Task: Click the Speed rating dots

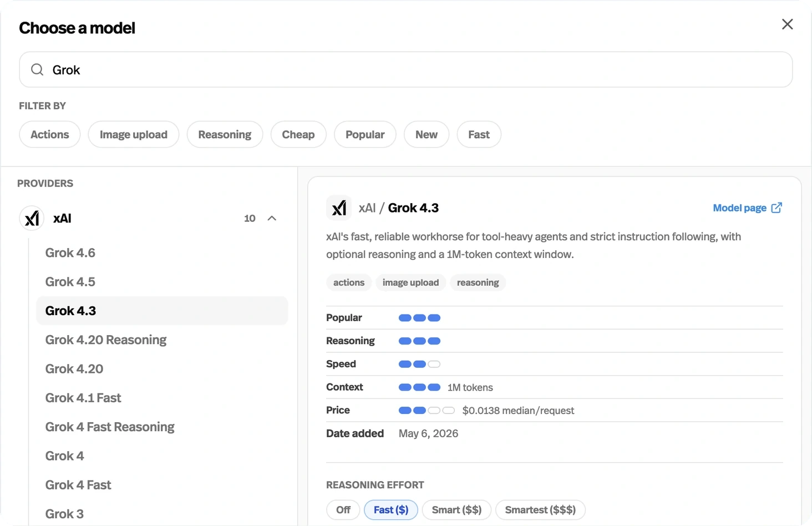Action: click(x=419, y=364)
